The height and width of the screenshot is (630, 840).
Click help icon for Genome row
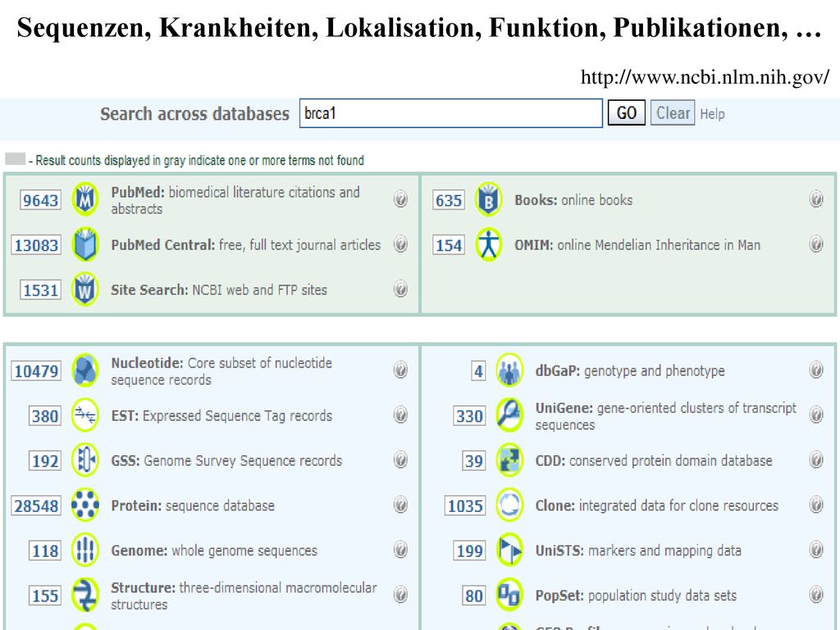pyautogui.click(x=400, y=550)
